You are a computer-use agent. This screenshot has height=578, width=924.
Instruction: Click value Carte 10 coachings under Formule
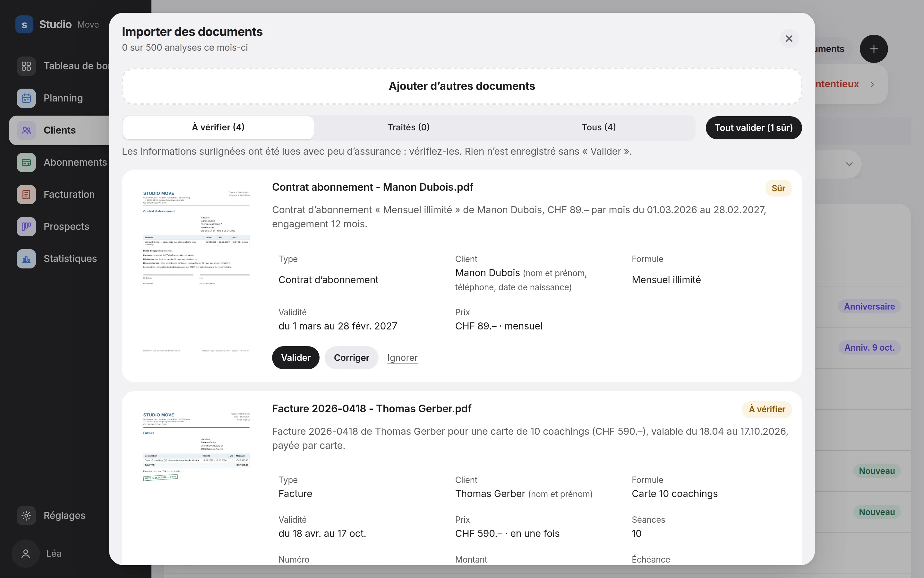point(675,494)
